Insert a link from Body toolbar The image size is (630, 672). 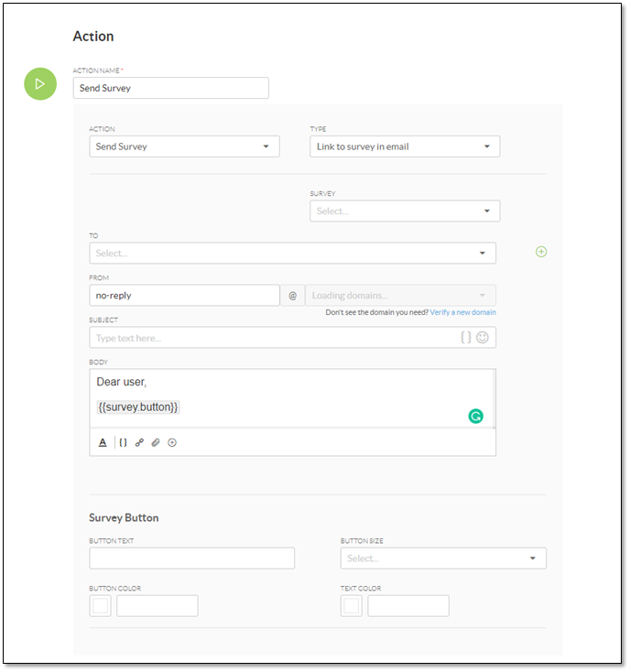coord(139,442)
